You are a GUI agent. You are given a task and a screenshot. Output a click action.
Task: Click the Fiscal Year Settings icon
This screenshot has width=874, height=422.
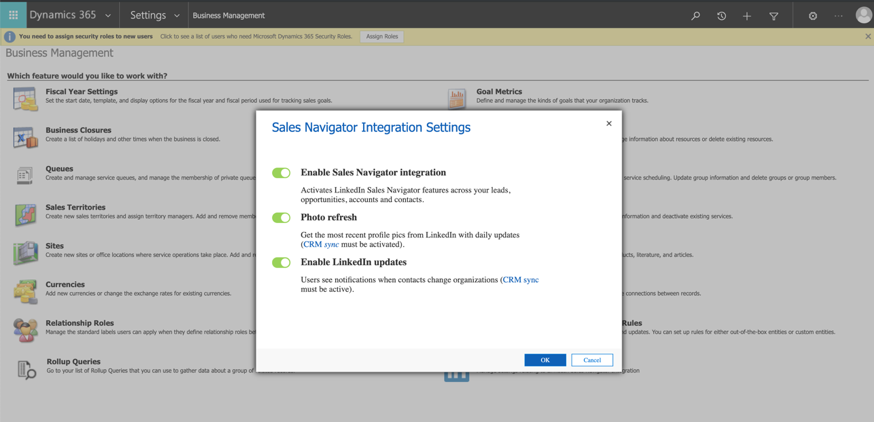pyautogui.click(x=25, y=99)
